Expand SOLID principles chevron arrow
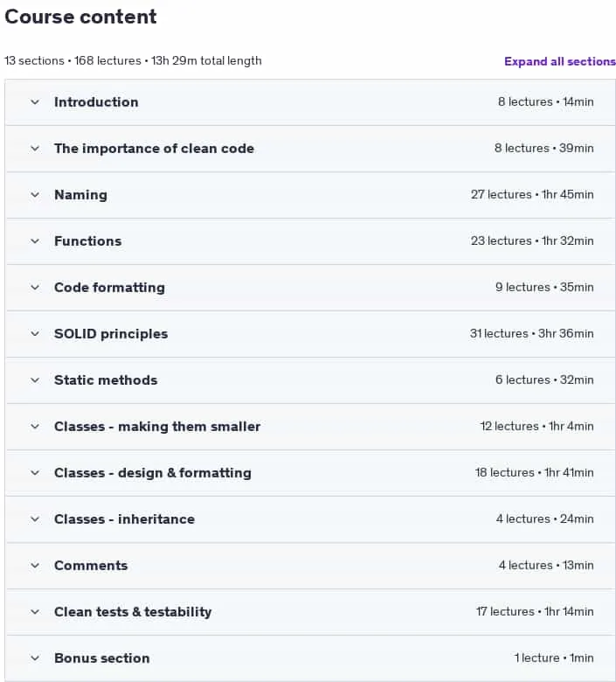The height and width of the screenshot is (682, 616). (35, 334)
